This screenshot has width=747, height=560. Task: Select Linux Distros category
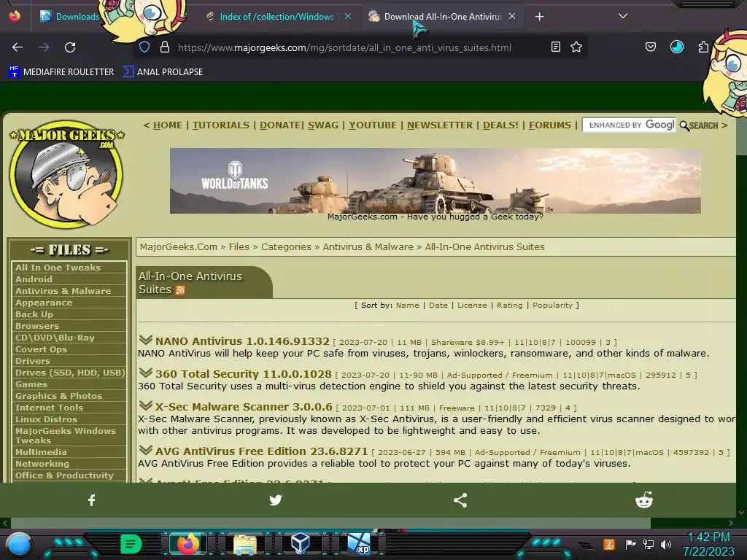46,419
